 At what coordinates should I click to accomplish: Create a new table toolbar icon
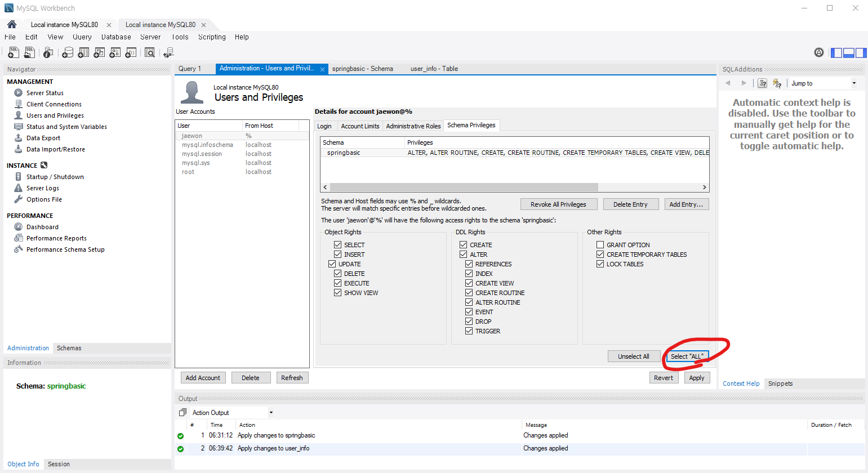pyautogui.click(x=83, y=52)
